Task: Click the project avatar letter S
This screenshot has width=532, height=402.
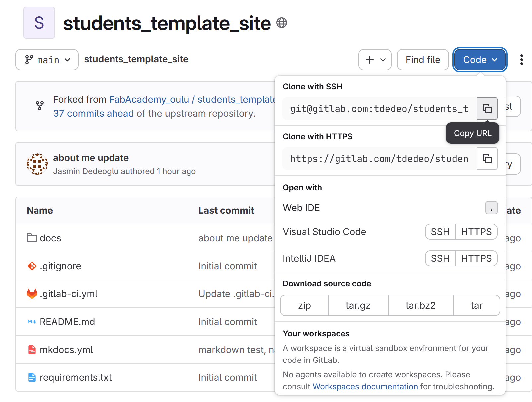Action: coord(39,23)
